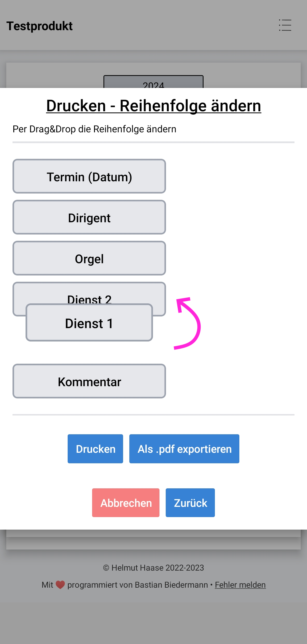The width and height of the screenshot is (307, 644).
Task: Select the Orgel drag item
Action: tap(89, 258)
